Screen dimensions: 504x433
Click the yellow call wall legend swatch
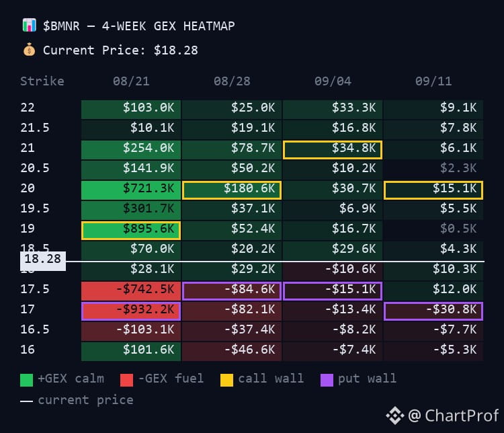click(x=226, y=380)
